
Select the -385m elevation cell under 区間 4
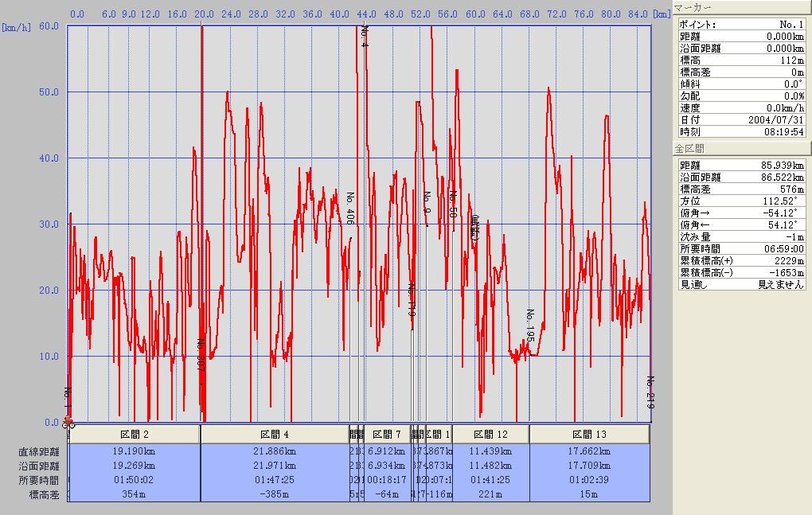[275, 494]
